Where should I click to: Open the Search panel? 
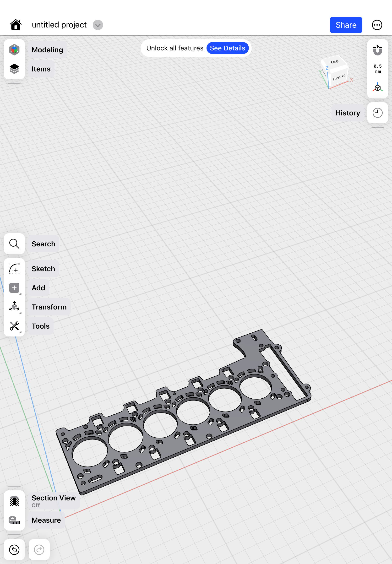(14, 244)
